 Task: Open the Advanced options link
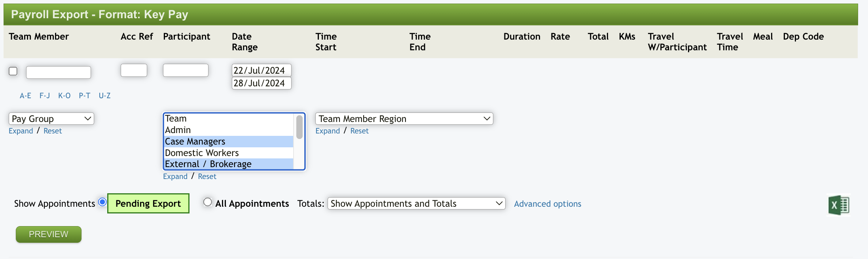pos(548,204)
